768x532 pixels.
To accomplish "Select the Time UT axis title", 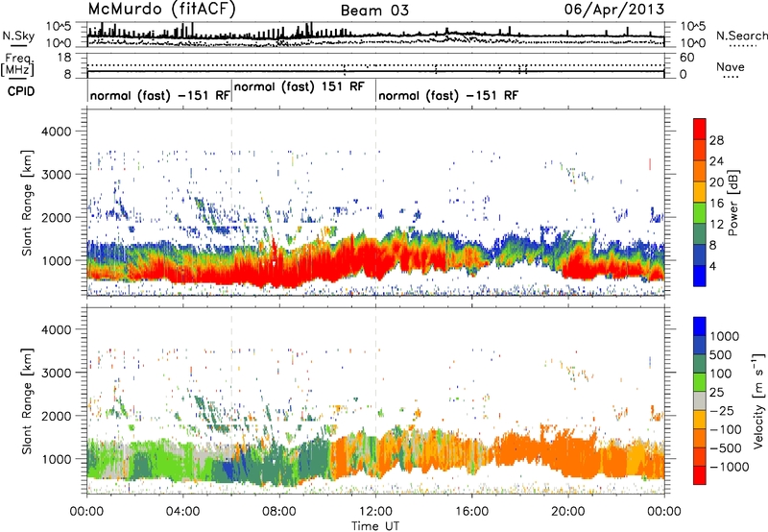I will pyautogui.click(x=375, y=526).
